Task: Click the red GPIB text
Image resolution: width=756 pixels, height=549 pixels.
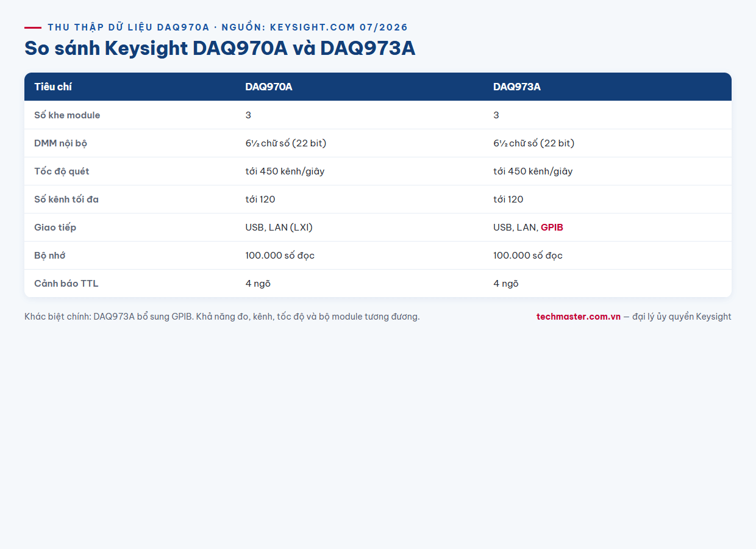Action: tap(552, 228)
